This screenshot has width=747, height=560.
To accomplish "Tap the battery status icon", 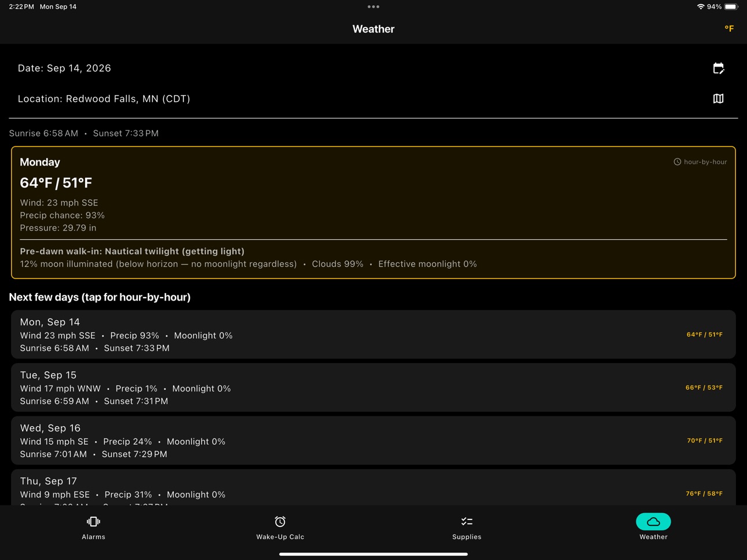I will coord(731,7).
